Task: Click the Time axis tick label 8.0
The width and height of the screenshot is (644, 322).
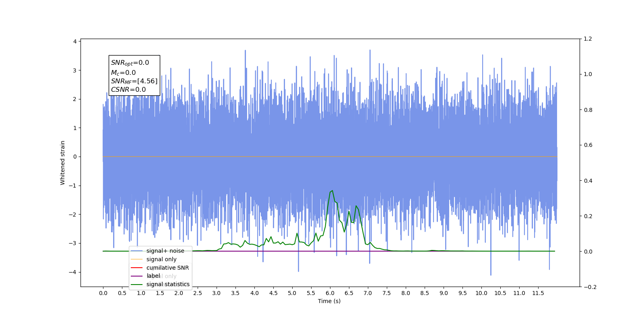Action: tap(406, 293)
